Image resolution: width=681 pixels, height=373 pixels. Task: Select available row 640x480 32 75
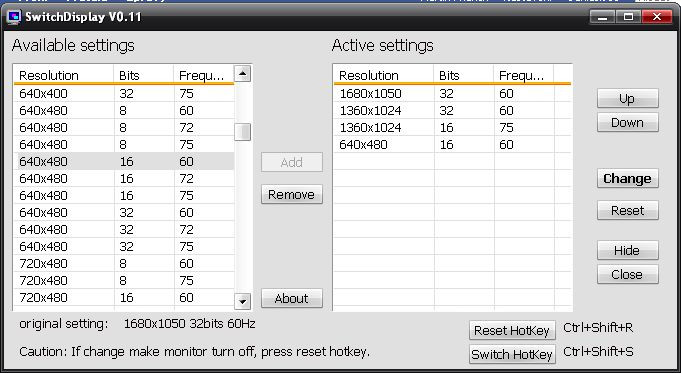pos(124,246)
